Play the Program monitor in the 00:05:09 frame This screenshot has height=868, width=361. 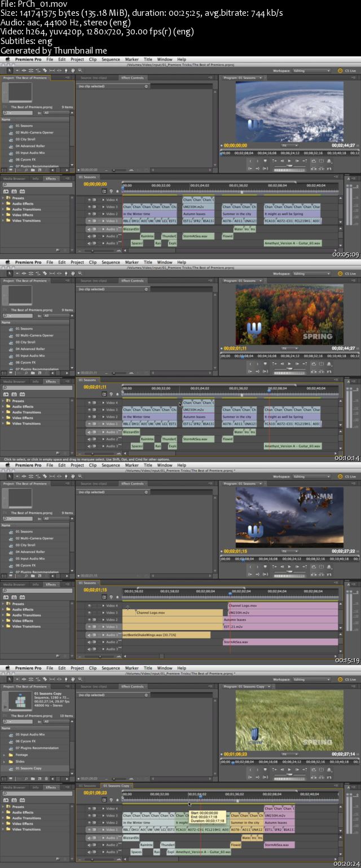[x=289, y=161]
